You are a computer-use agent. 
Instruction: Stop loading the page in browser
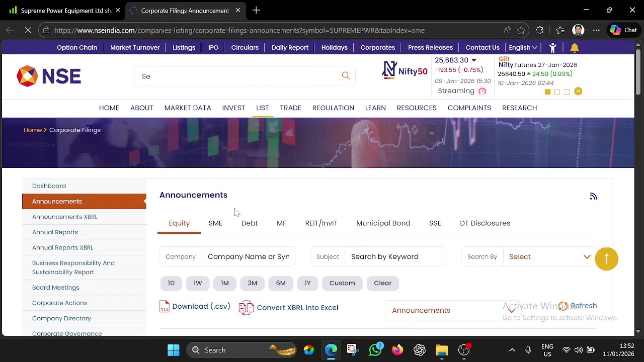tap(28, 30)
